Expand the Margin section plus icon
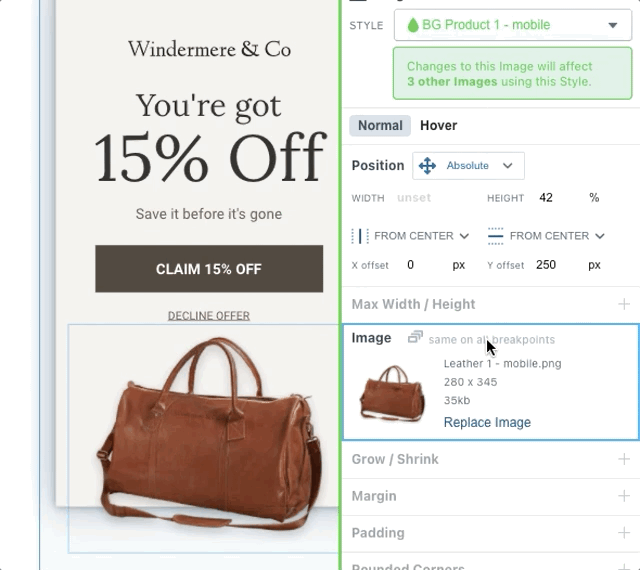Viewport: 640px width, 570px height. click(624, 496)
